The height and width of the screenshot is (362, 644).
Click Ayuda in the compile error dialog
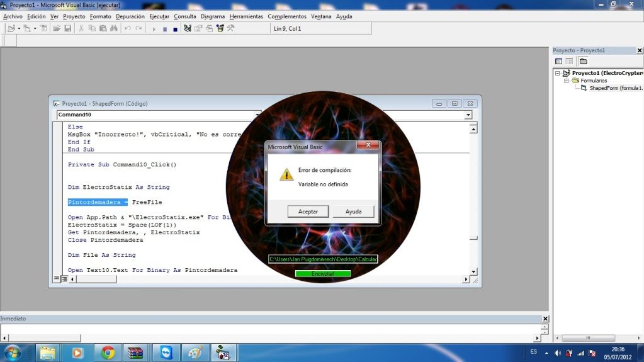point(353,211)
